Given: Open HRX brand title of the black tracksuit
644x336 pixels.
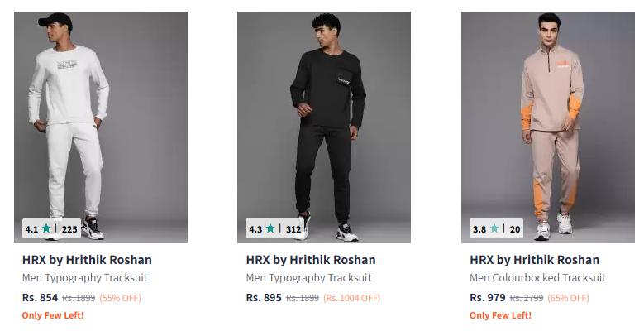Looking at the screenshot, I should [311, 260].
